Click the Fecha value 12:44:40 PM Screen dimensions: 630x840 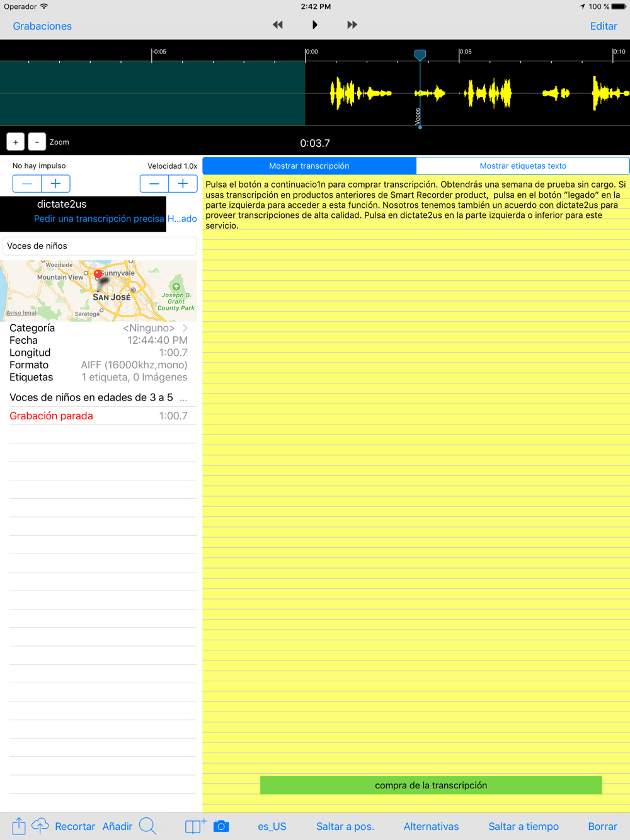coord(157,340)
